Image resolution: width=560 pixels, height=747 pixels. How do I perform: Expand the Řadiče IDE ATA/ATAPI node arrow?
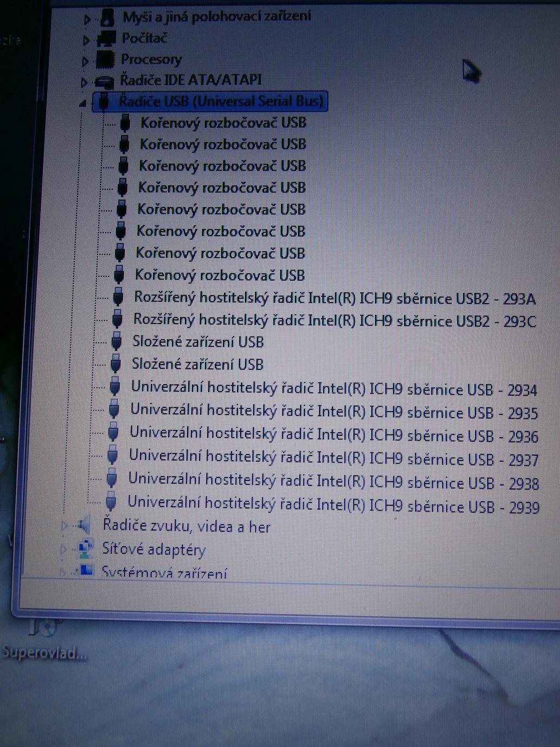tap(84, 83)
